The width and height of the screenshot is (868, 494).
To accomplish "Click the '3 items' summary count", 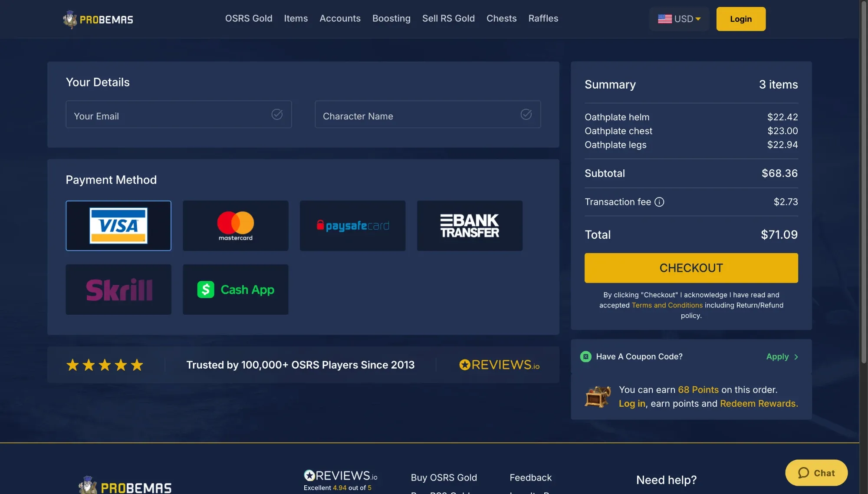I will click(x=778, y=85).
